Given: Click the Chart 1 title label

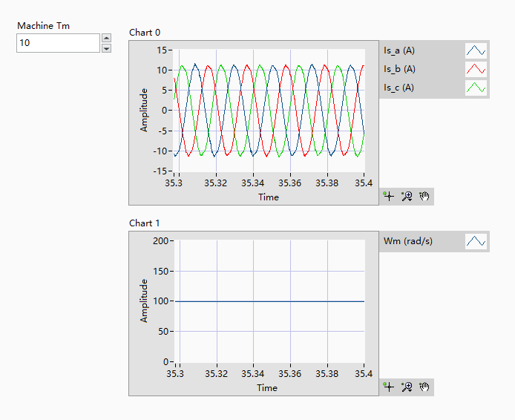Looking at the screenshot, I should tap(145, 223).
